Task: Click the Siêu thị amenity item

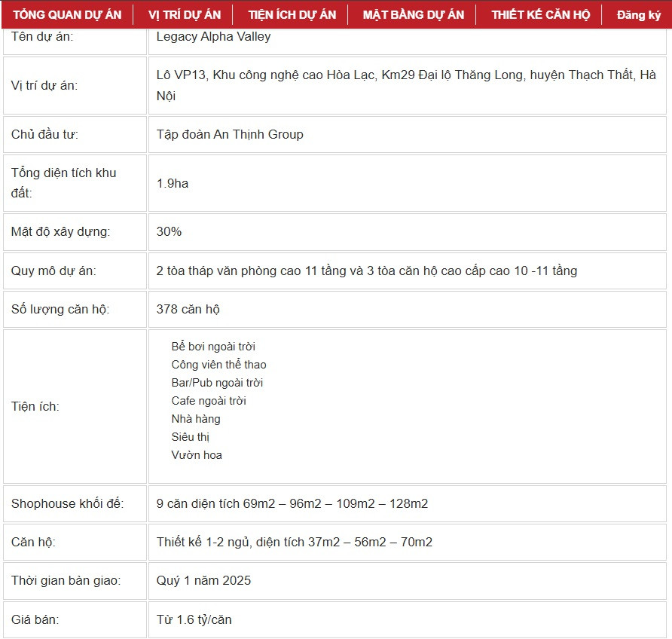Action: click(x=191, y=437)
